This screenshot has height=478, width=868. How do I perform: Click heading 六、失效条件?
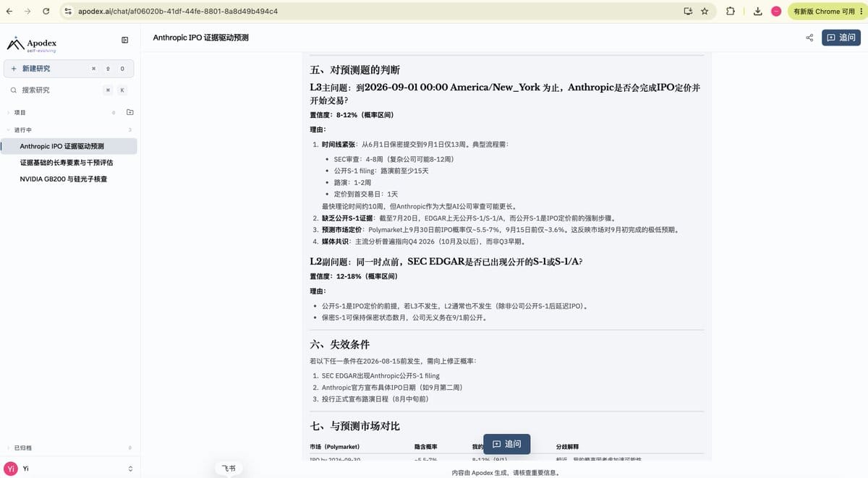tap(340, 344)
